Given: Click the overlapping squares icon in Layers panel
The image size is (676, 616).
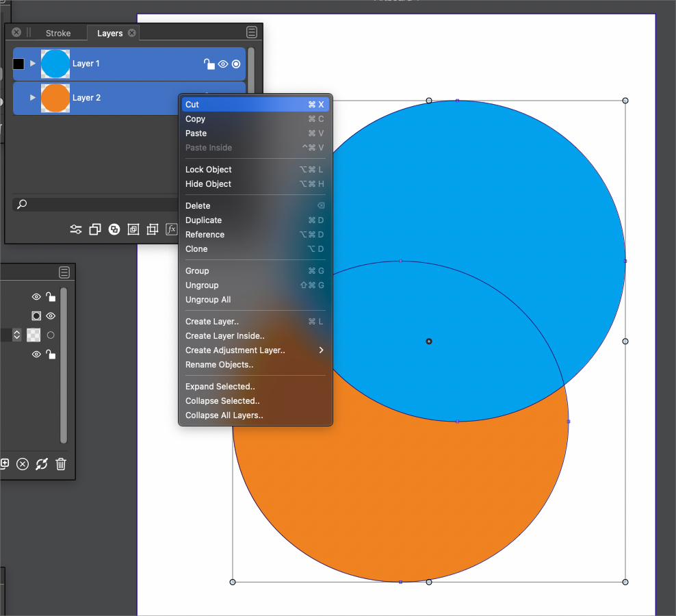Looking at the screenshot, I should (95, 229).
